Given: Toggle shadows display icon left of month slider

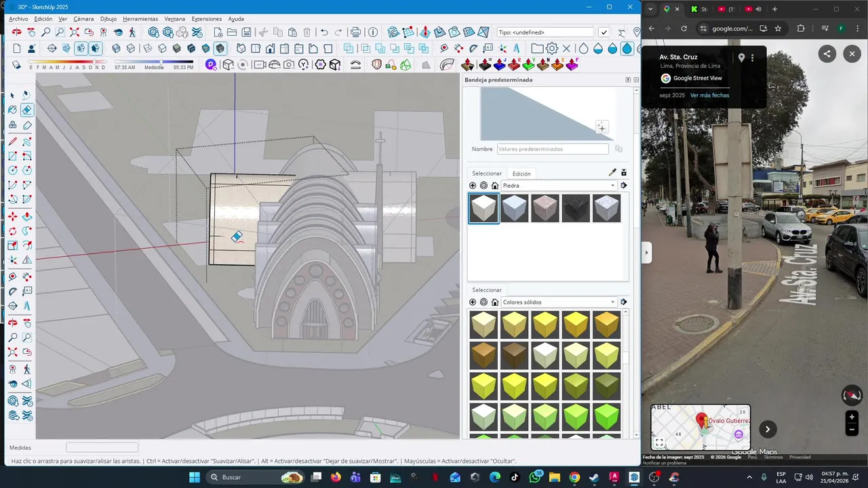Looking at the screenshot, I should click(16, 64).
